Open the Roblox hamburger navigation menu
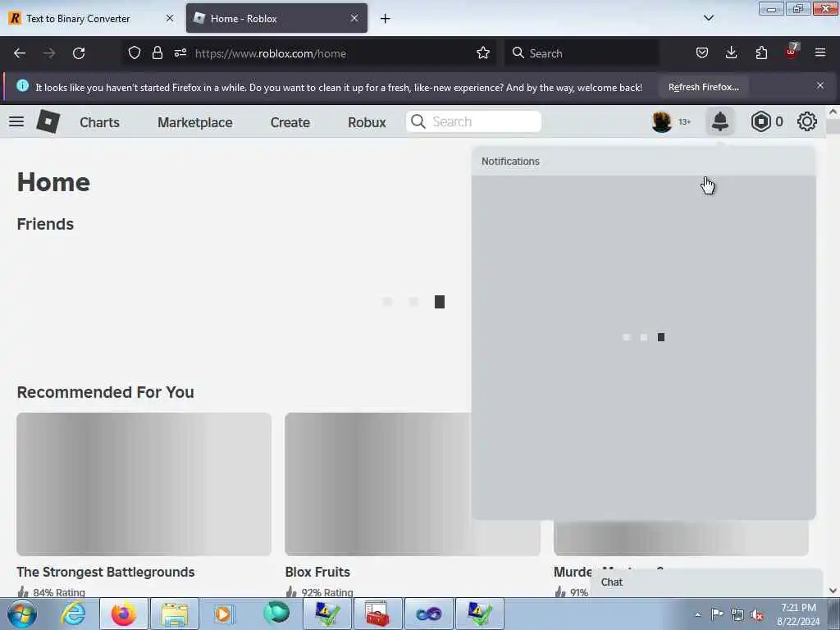Viewport: 840px width, 630px height. coord(16,121)
